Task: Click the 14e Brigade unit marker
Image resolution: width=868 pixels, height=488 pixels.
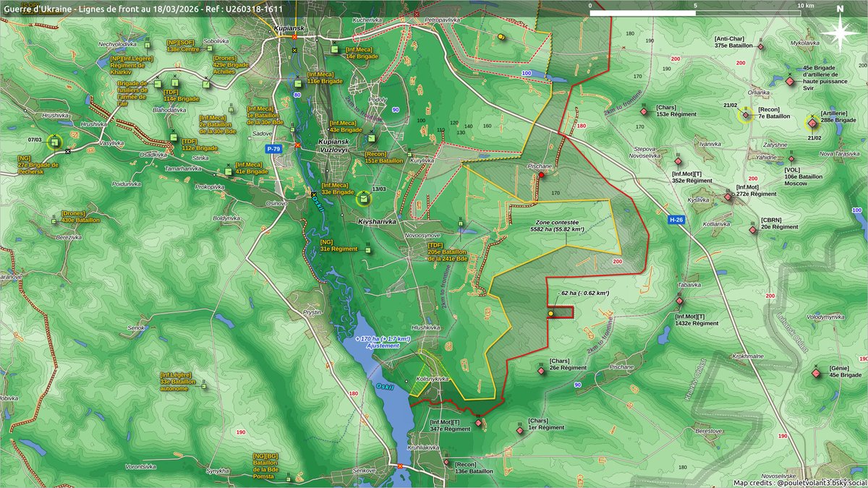Action: point(335,49)
